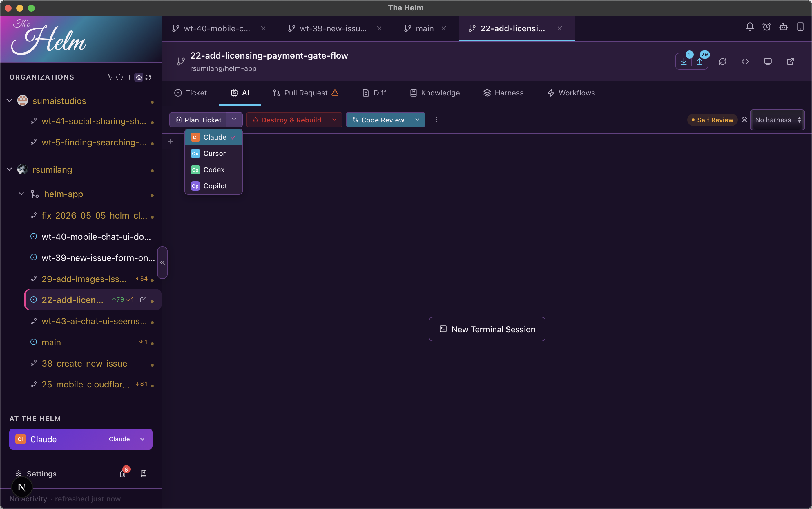Add new session with plus icon

(x=171, y=141)
